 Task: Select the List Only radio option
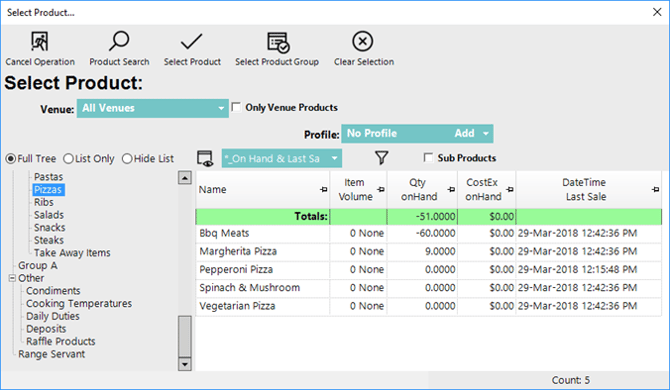pos(68,159)
